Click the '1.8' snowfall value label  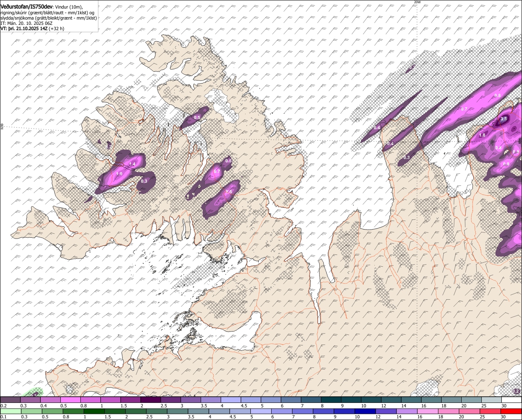click(x=482, y=135)
